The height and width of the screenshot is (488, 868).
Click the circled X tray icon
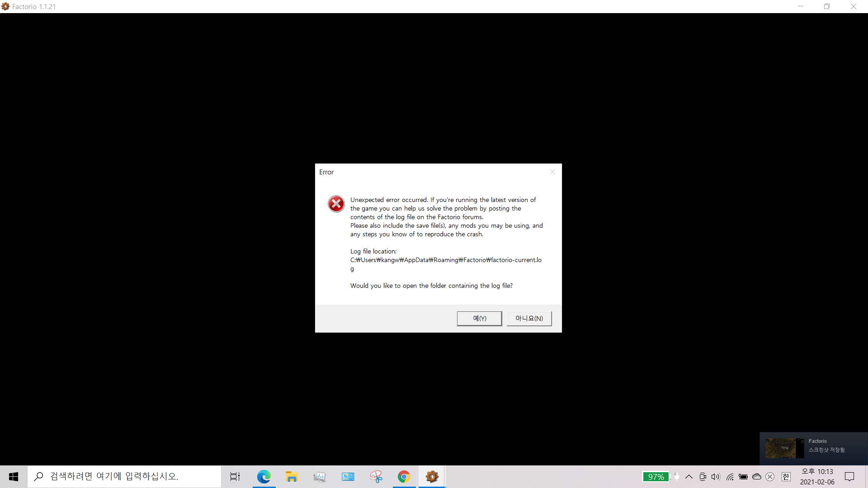click(x=770, y=477)
